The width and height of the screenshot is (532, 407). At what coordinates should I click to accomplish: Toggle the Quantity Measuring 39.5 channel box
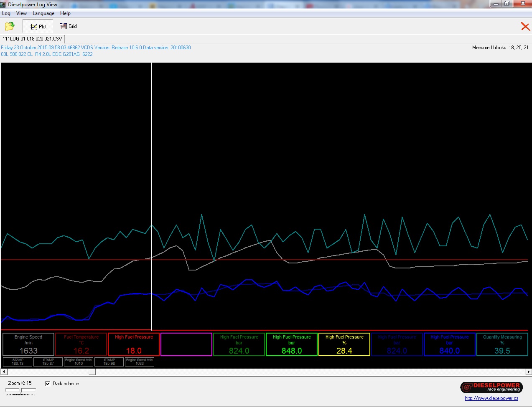click(x=502, y=344)
